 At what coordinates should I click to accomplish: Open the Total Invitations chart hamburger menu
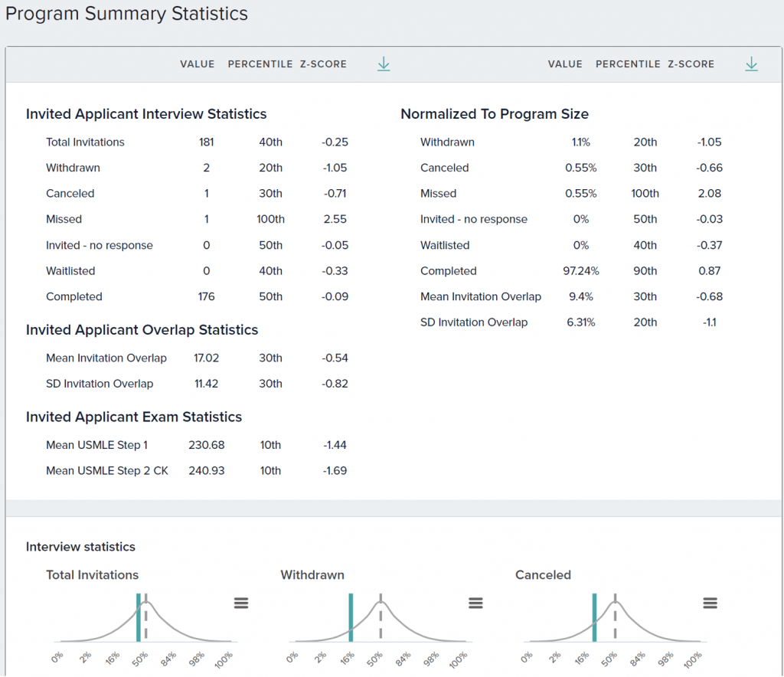tap(241, 603)
